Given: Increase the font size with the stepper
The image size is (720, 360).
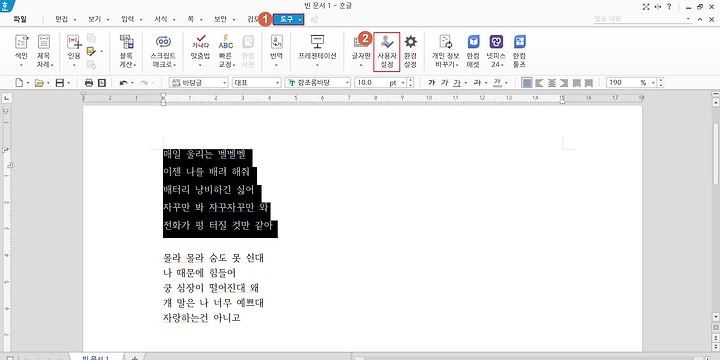Looking at the screenshot, I should (411, 80).
